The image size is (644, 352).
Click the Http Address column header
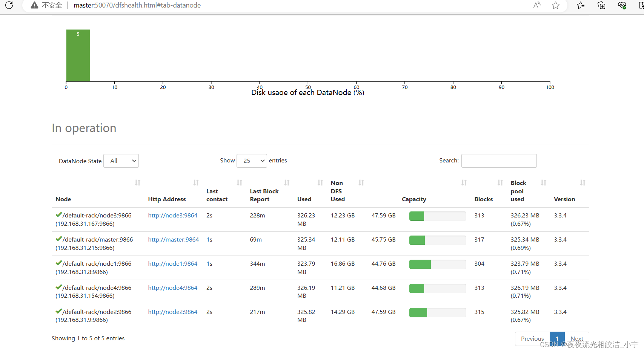[167, 199]
